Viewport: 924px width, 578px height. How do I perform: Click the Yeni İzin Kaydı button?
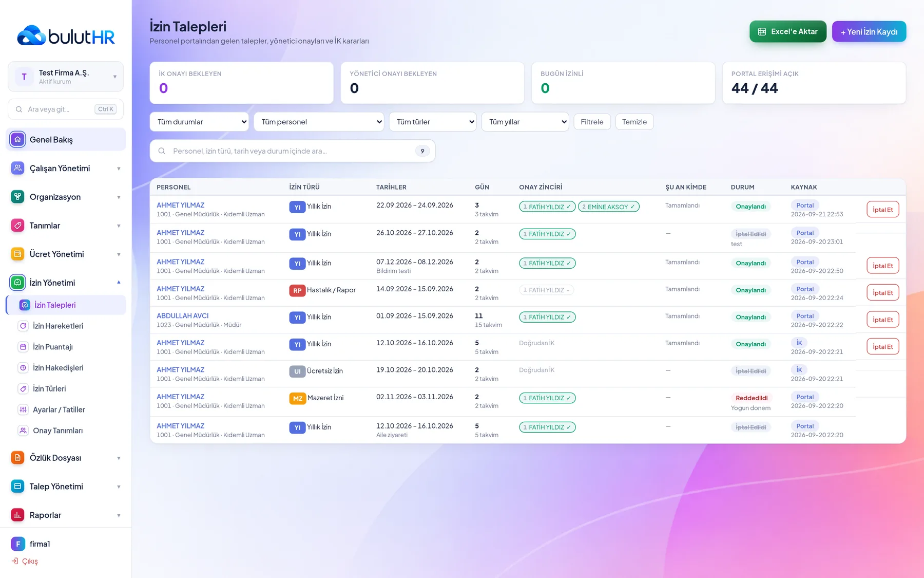tap(869, 31)
